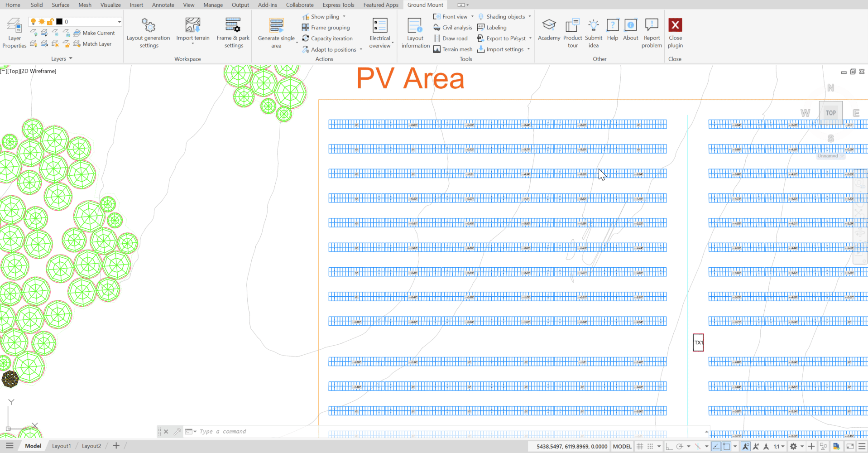Open annotation scale 1:1 dropdown
This screenshot has height=453, width=868.
click(779, 446)
